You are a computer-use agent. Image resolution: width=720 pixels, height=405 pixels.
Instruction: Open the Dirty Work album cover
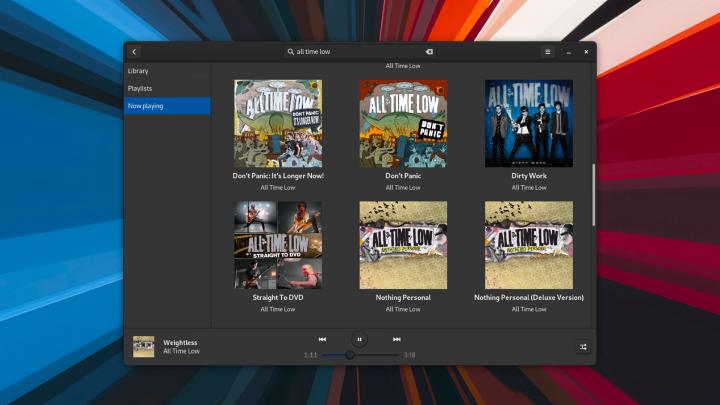coord(528,123)
